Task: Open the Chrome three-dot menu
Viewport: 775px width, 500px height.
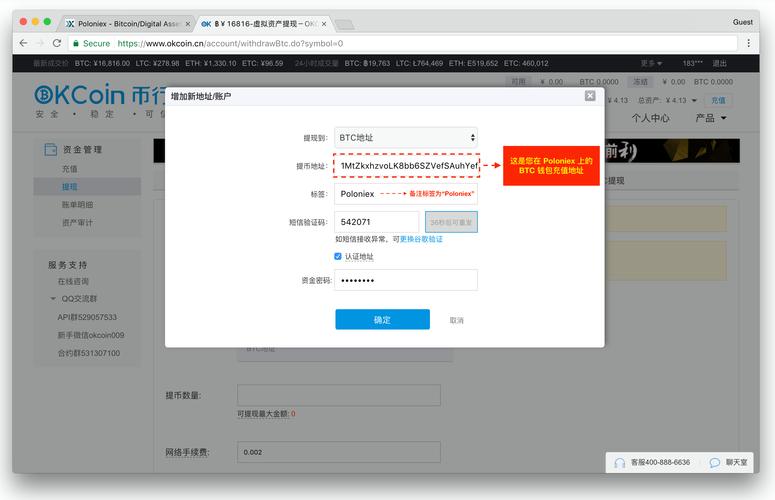Action: click(749, 44)
